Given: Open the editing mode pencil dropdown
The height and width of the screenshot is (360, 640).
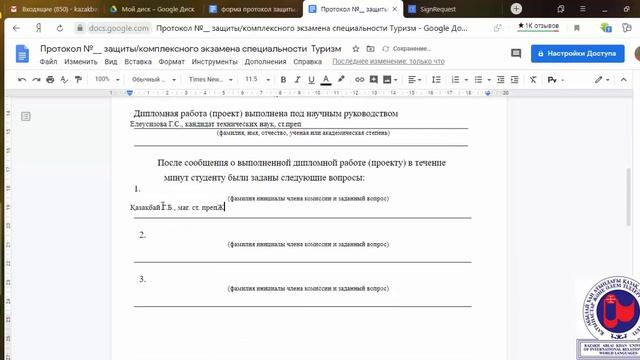Looking at the screenshot, I should click(x=602, y=80).
